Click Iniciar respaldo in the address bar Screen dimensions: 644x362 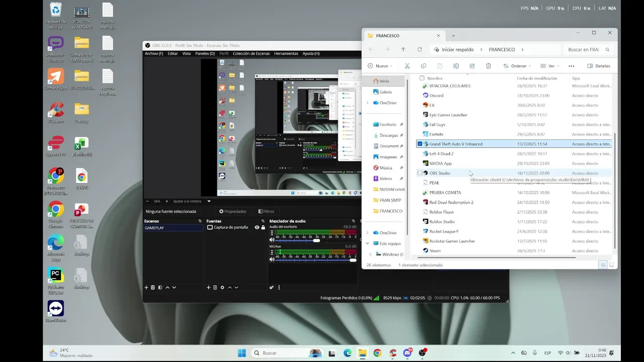coord(457,49)
